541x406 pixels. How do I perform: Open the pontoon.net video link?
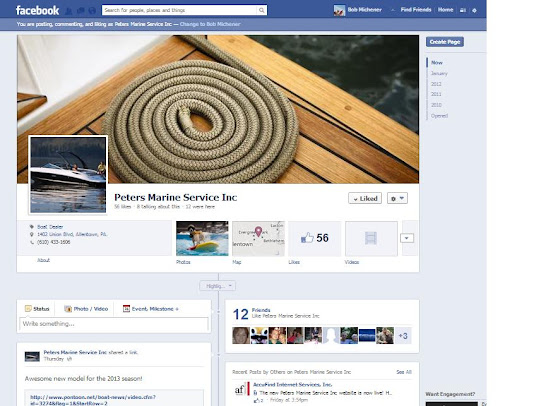tap(93, 400)
